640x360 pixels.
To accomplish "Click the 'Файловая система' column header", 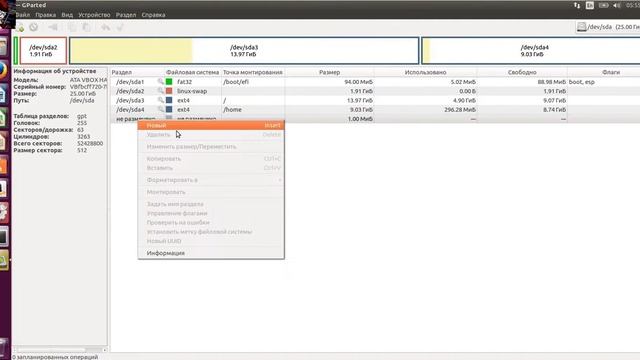I will [x=193, y=72].
